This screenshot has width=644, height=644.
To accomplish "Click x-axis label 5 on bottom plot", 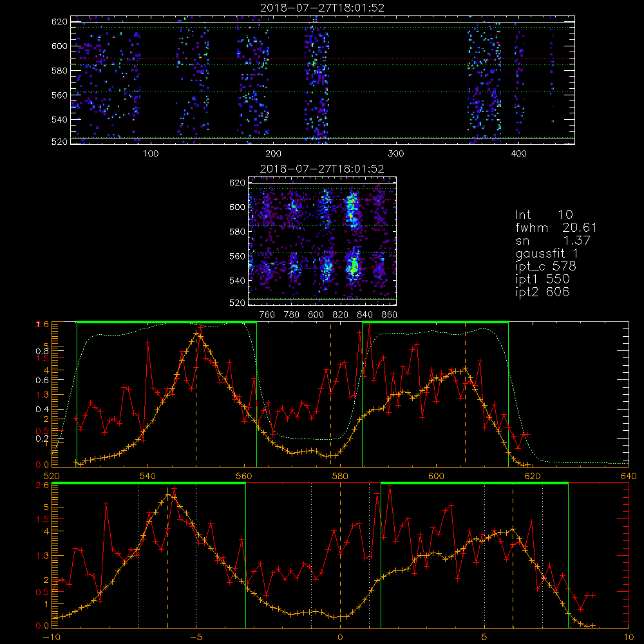I will click(x=484, y=637).
